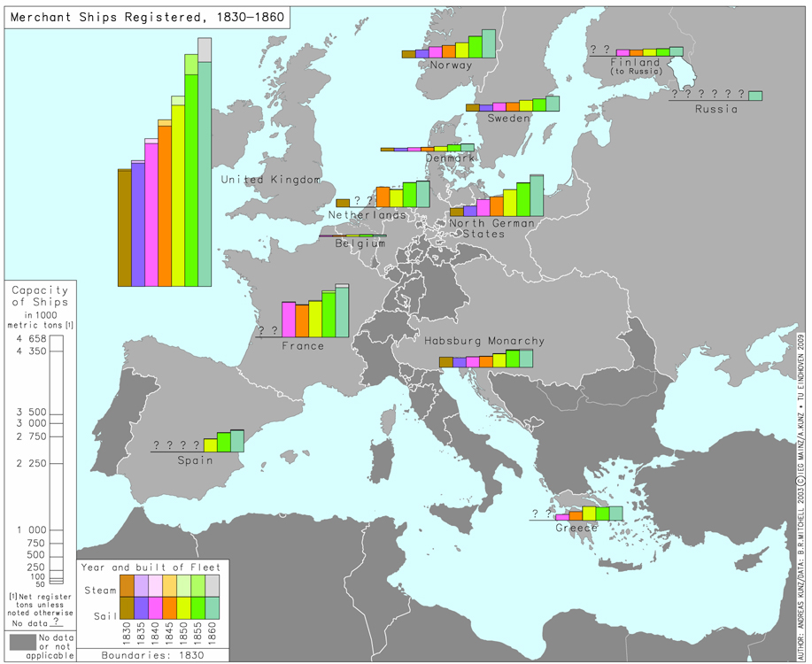Screen dimensions: 812x664
Task: Click Russia's single teal 1860 bar
Action: pos(754,96)
